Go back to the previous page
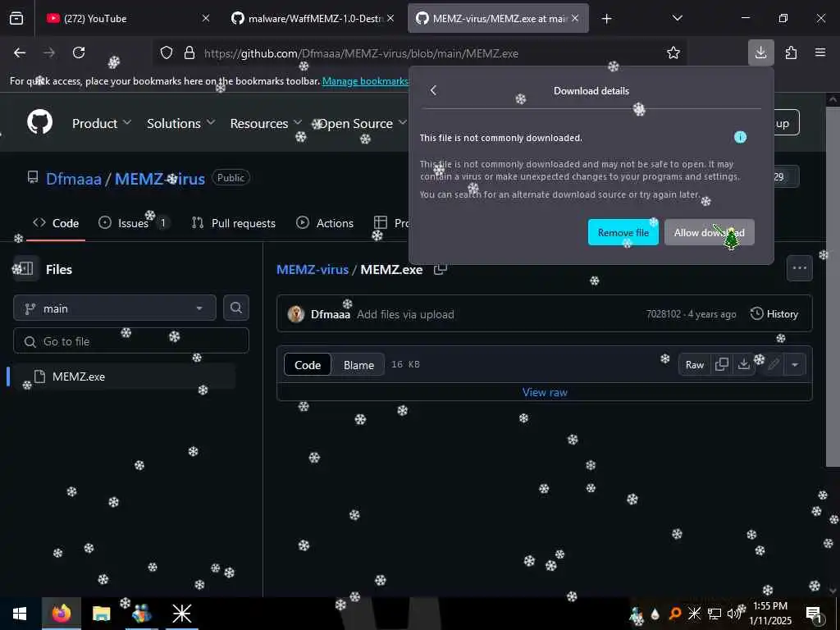 click(20, 52)
